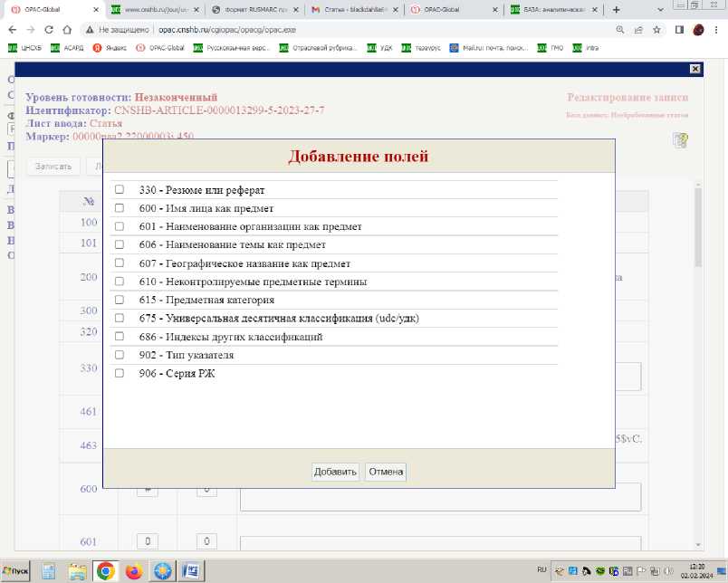Tick 686 Индексы других классификаций
This screenshot has height=583, width=728.
coord(120,336)
